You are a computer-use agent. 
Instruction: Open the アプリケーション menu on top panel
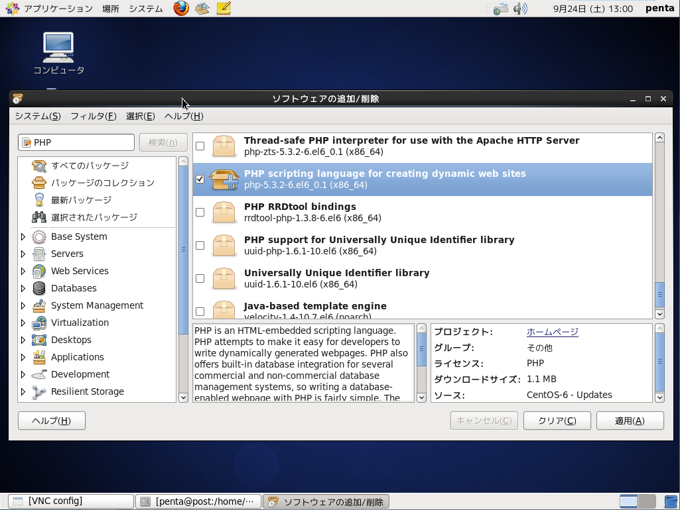[58, 8]
